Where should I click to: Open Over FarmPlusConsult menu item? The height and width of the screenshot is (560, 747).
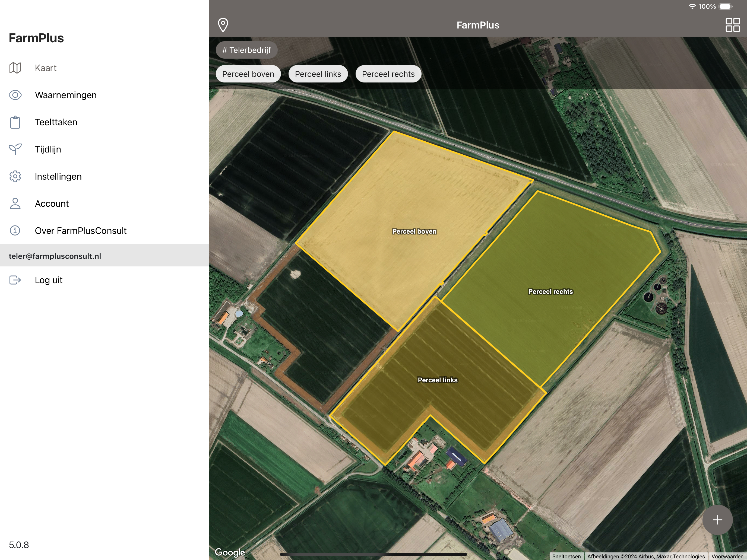click(x=104, y=231)
